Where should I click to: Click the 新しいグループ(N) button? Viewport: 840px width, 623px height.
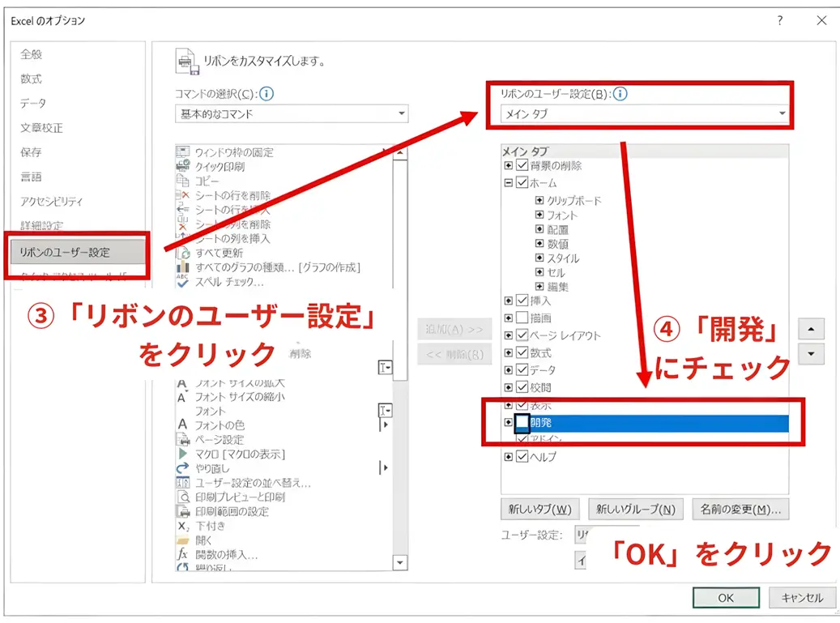click(636, 509)
